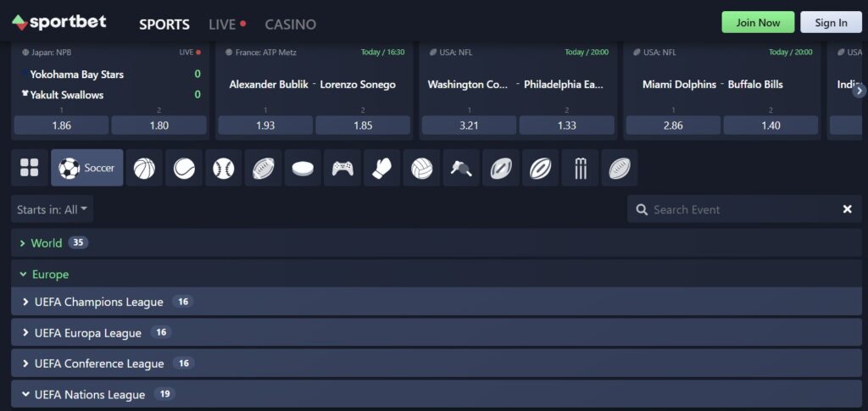Click the Sign In button

pos(830,23)
